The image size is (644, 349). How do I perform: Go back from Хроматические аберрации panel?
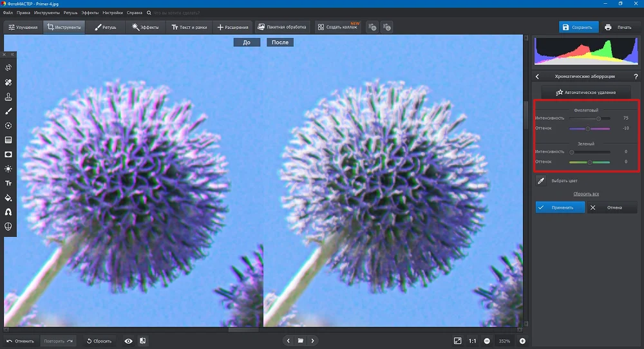(x=537, y=77)
